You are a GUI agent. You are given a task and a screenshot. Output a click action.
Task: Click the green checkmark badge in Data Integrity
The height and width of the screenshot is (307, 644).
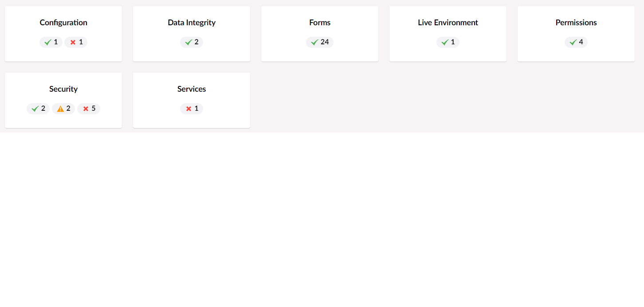pos(192,42)
